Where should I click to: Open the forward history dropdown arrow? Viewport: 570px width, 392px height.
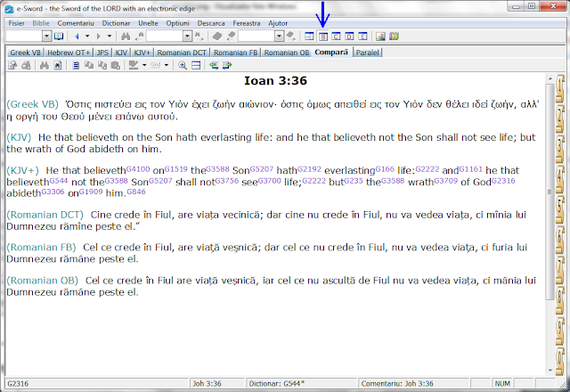(109, 36)
